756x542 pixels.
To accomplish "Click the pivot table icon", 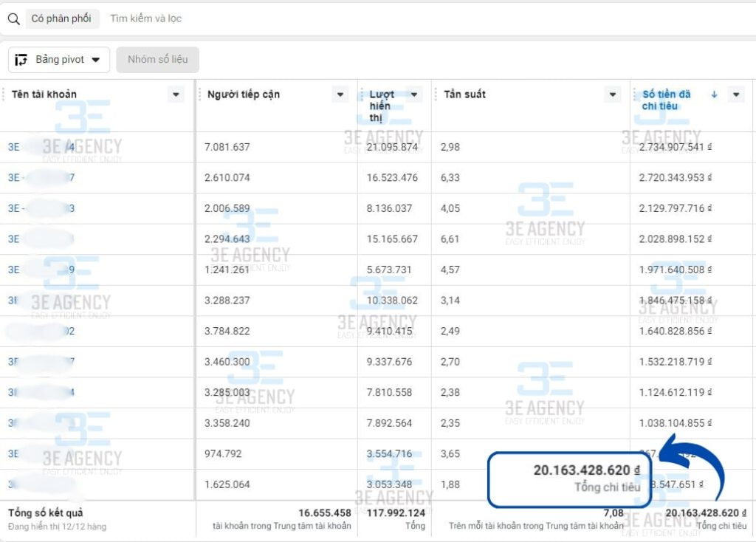I will pyautogui.click(x=21, y=60).
